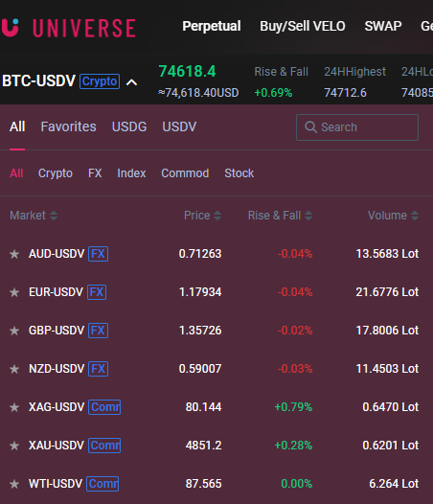Favorite WTI-USDV with its star
This screenshot has height=504, width=433.
coord(14,484)
